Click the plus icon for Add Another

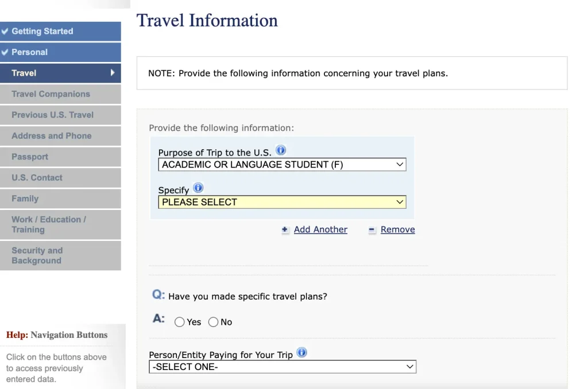click(x=285, y=229)
